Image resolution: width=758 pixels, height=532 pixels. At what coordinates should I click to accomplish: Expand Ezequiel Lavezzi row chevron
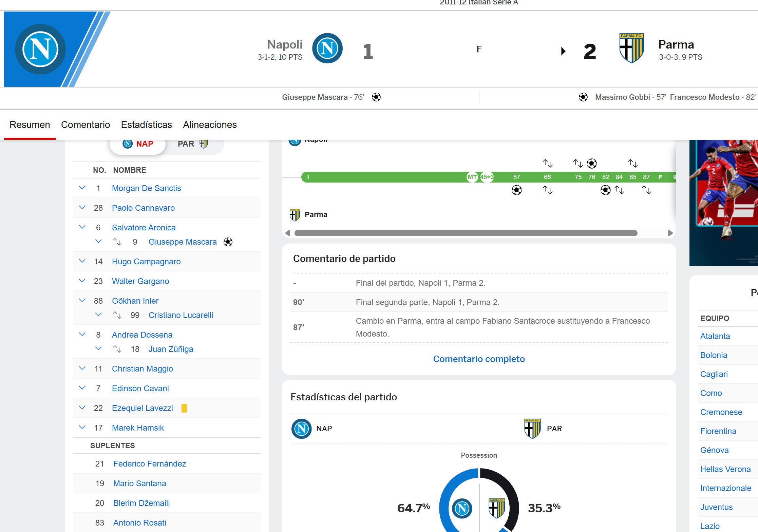tap(82, 408)
